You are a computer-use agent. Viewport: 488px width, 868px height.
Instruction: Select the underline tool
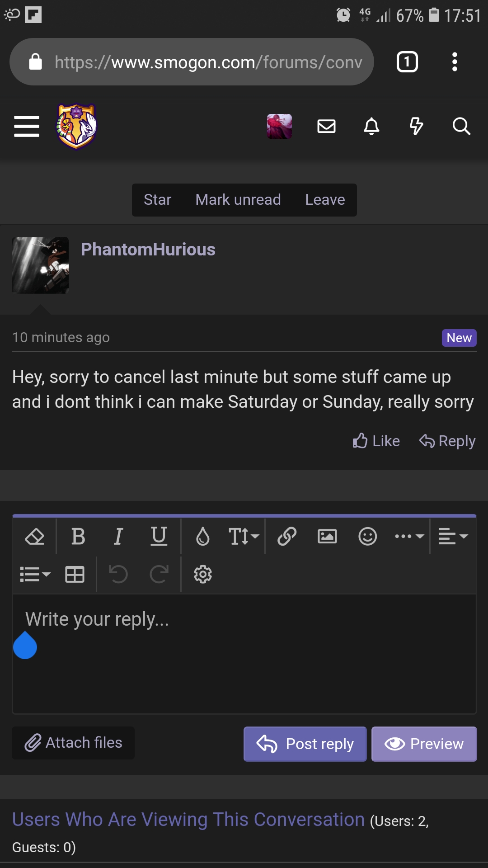coord(158,537)
